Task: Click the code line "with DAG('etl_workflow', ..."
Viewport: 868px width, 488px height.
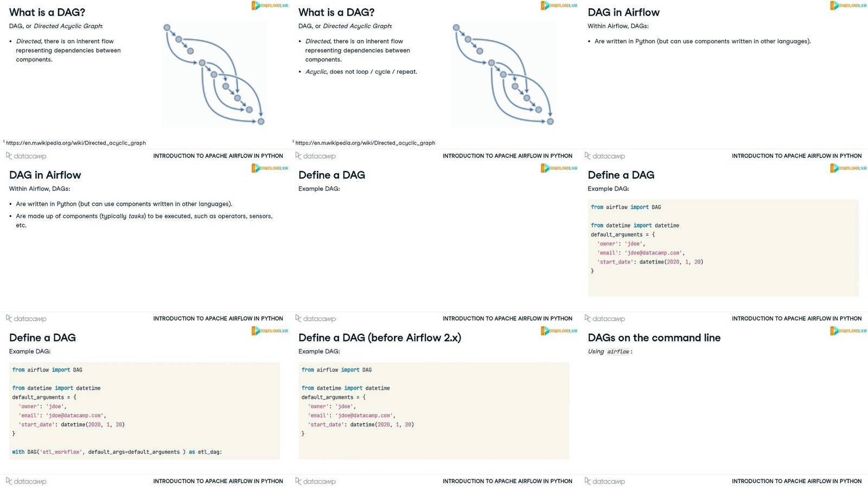Action: tap(117, 452)
